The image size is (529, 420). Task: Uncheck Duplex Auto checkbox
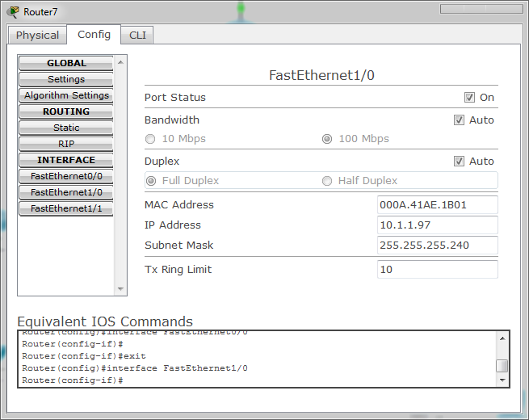459,162
